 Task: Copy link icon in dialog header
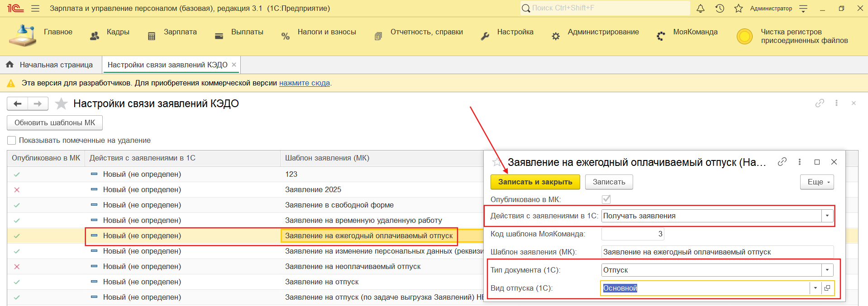[x=782, y=162]
